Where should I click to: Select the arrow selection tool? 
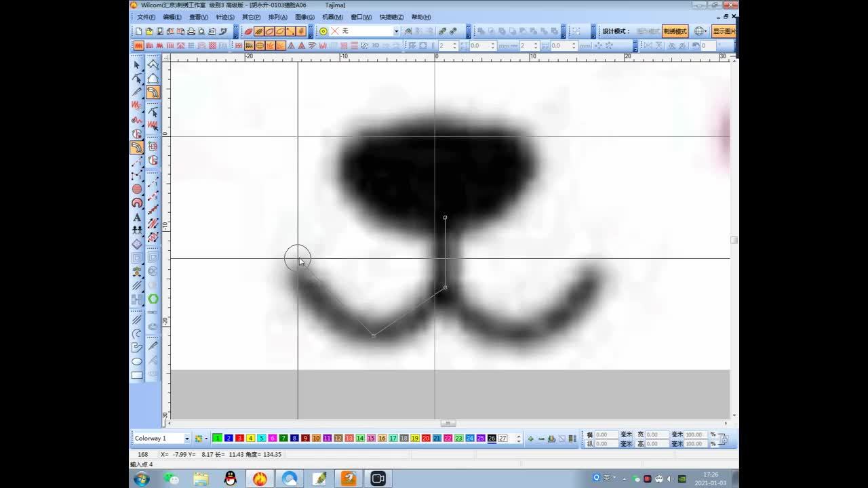(x=136, y=65)
